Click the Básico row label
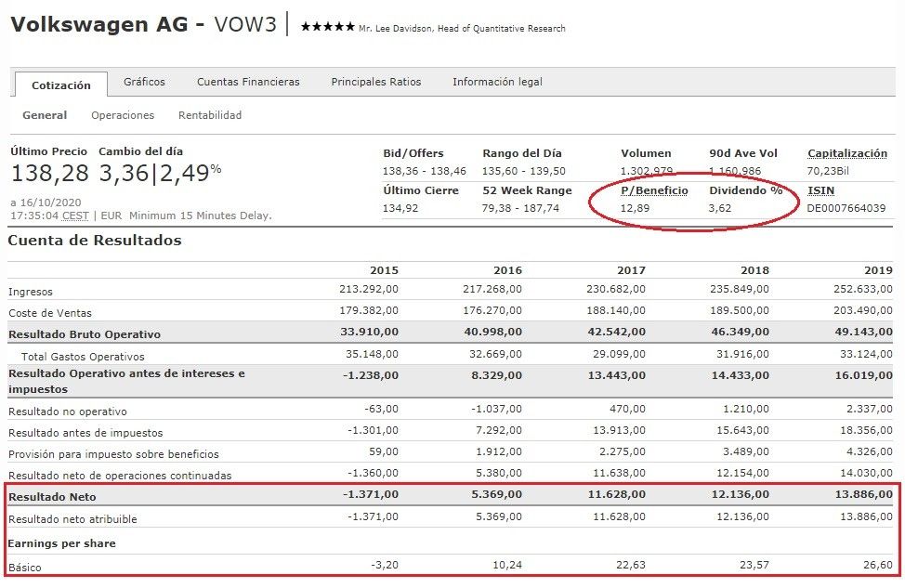Viewport: 905px width, 588px height. click(25, 568)
